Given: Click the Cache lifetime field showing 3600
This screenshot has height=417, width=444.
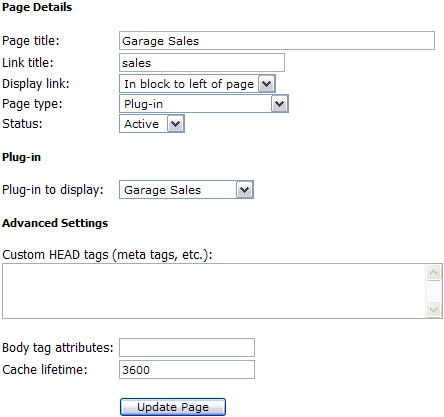Looking at the screenshot, I should coord(187,370).
